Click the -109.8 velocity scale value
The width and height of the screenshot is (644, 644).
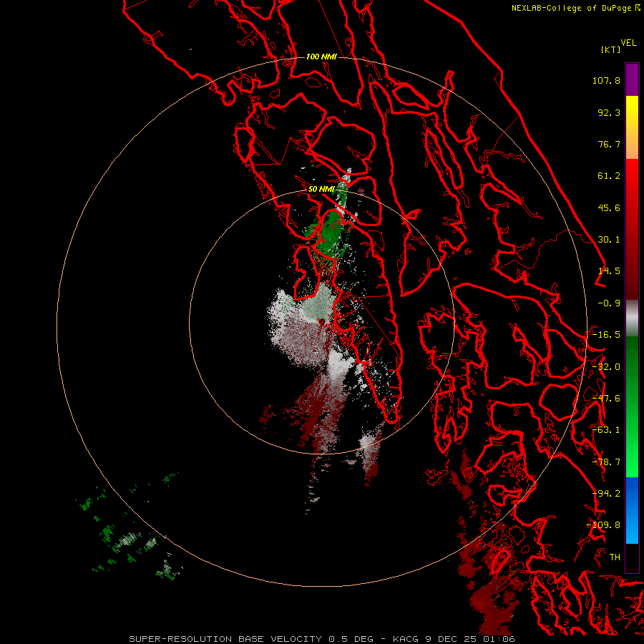tap(603, 525)
